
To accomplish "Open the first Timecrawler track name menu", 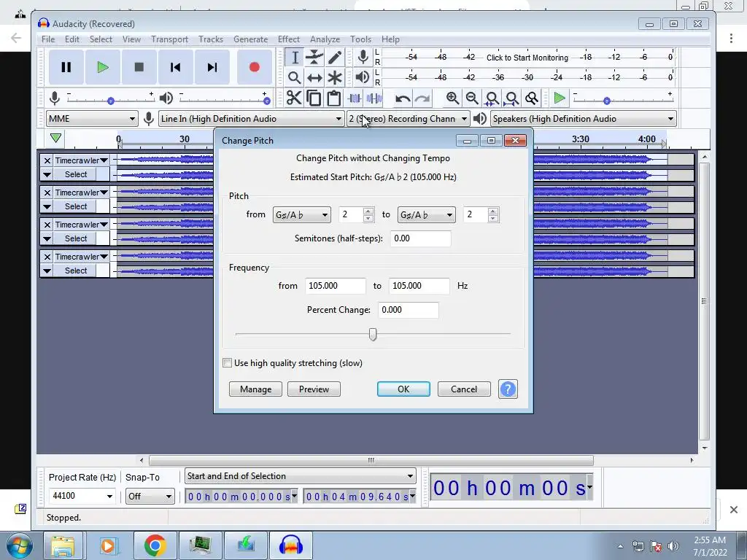I will [80, 160].
